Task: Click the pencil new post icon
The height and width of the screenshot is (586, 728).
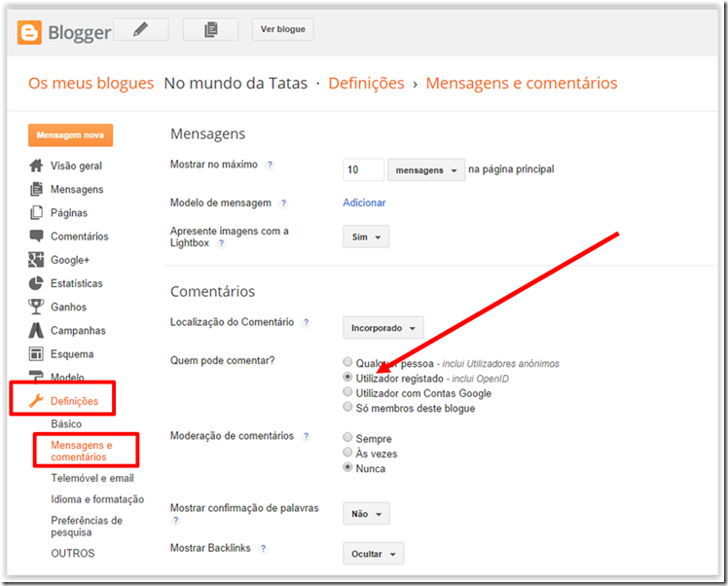Action: click(x=141, y=29)
